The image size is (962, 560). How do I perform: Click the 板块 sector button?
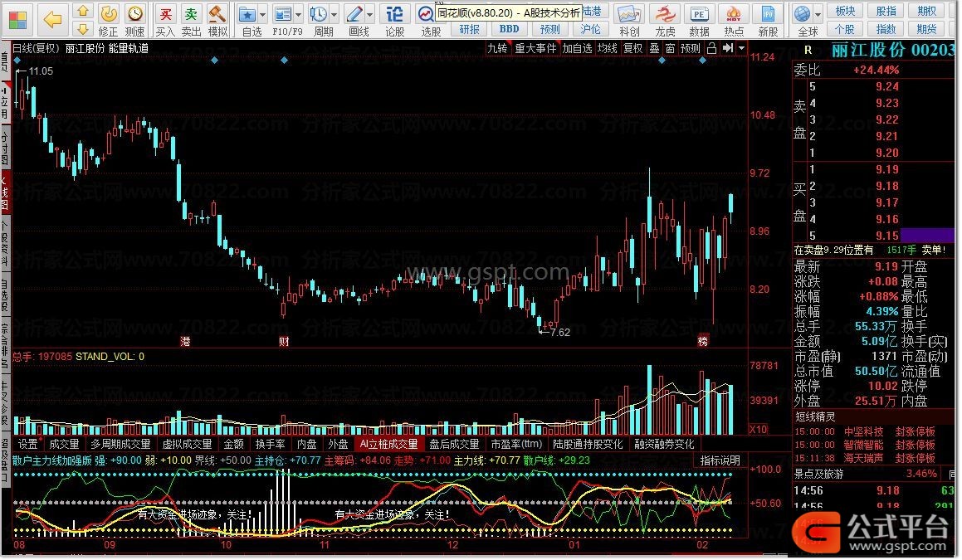tap(845, 11)
